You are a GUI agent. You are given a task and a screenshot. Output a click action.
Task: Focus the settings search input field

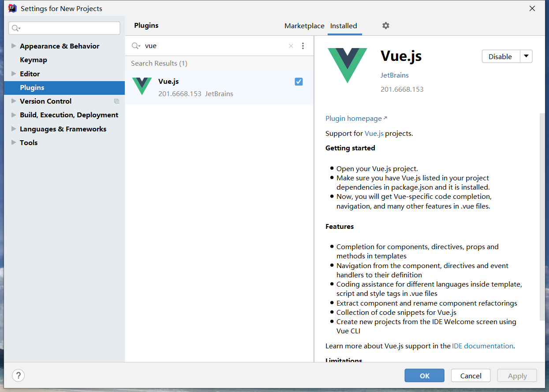(64, 28)
